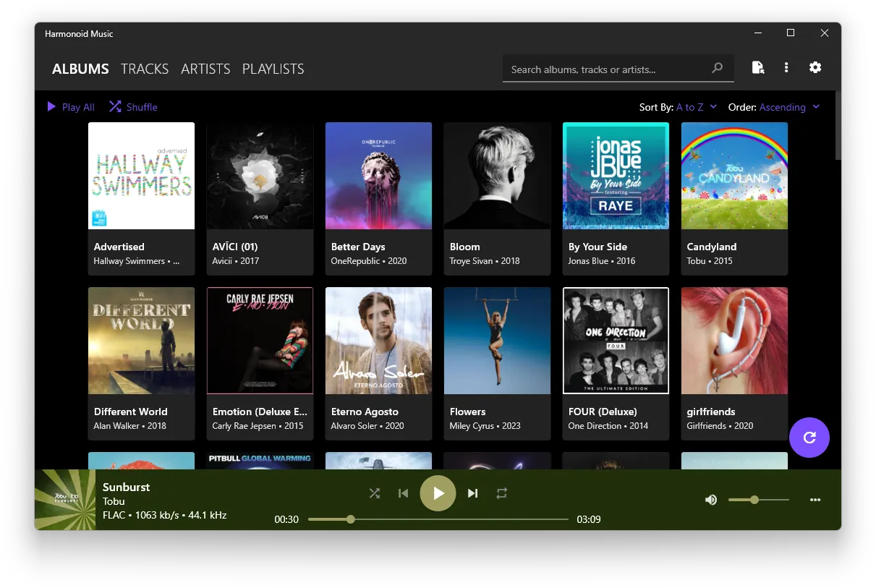
Task: Open settings via the gear icon
Action: 815,67
